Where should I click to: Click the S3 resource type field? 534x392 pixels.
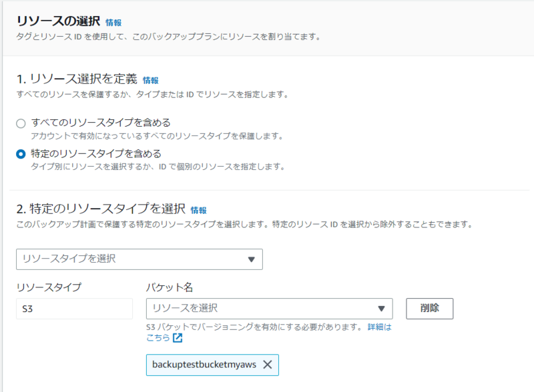click(74, 309)
